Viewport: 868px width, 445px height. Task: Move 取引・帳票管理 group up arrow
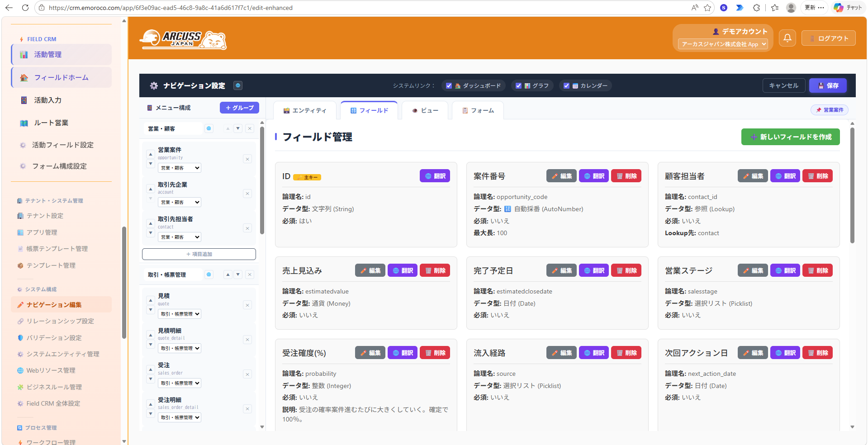click(228, 275)
